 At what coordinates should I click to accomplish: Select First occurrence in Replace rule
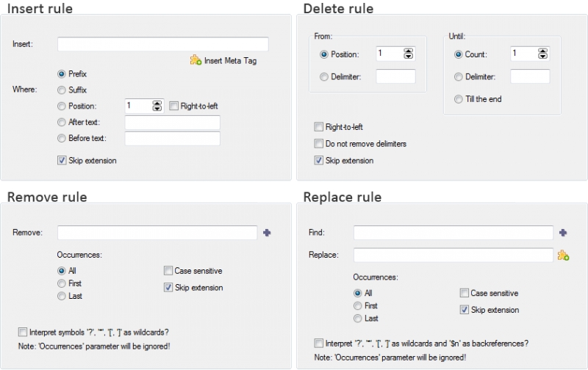(x=357, y=305)
